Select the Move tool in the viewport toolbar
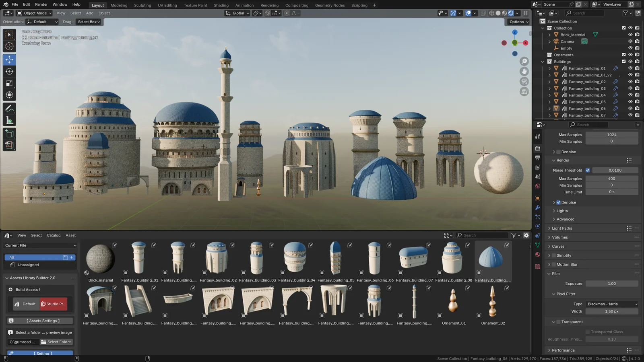This screenshot has height=362, width=644. point(9,60)
